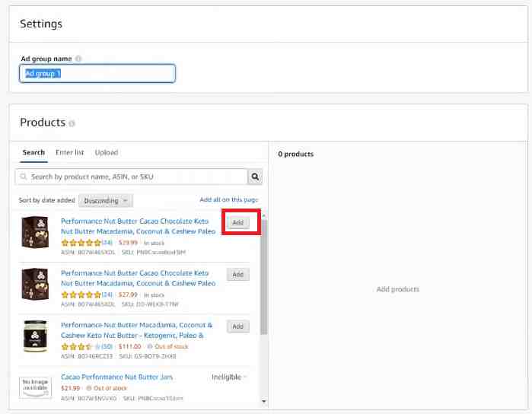
Task: Click the Ad group name input field
Action: click(x=97, y=73)
